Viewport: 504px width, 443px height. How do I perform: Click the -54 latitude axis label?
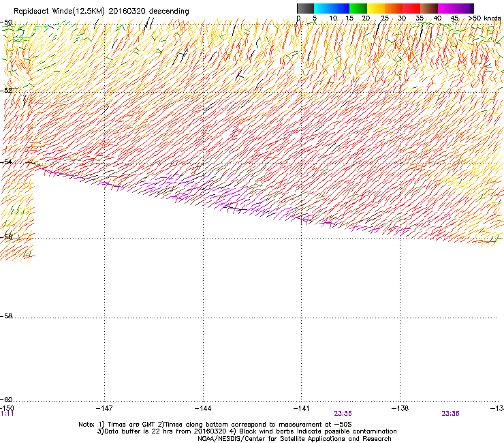pos(6,162)
